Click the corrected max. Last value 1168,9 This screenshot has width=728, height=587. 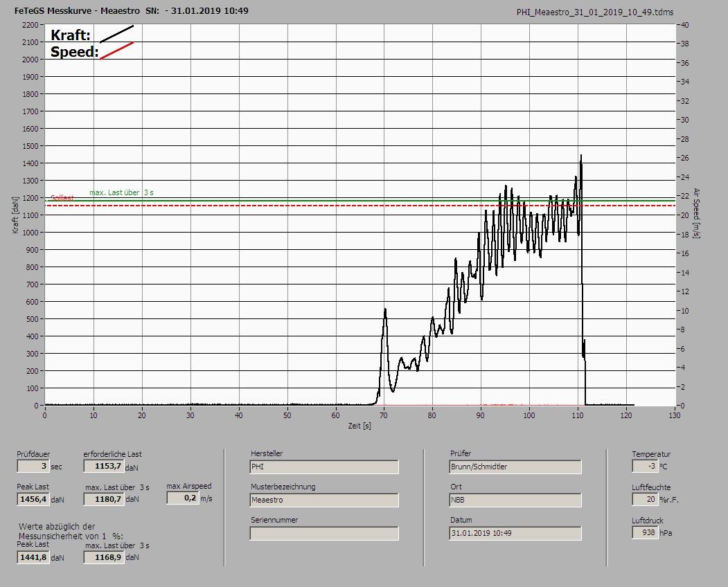click(x=103, y=557)
